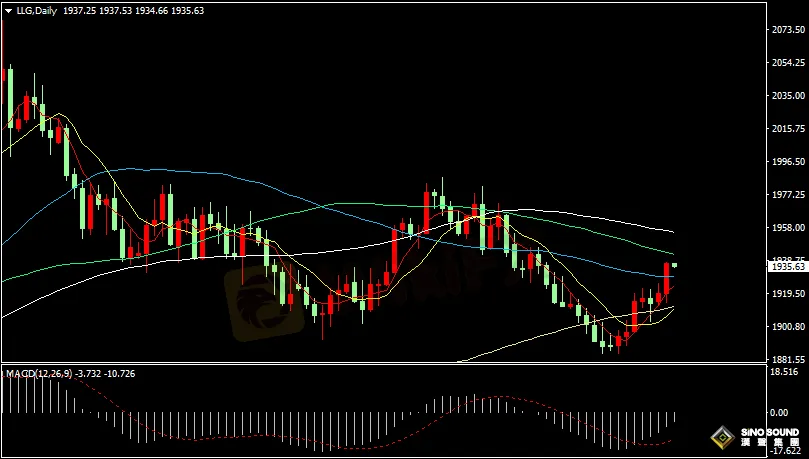Image resolution: width=809 pixels, height=459 pixels.
Task: Click the Sino Sound diamond logo icon
Action: [x=722, y=438]
